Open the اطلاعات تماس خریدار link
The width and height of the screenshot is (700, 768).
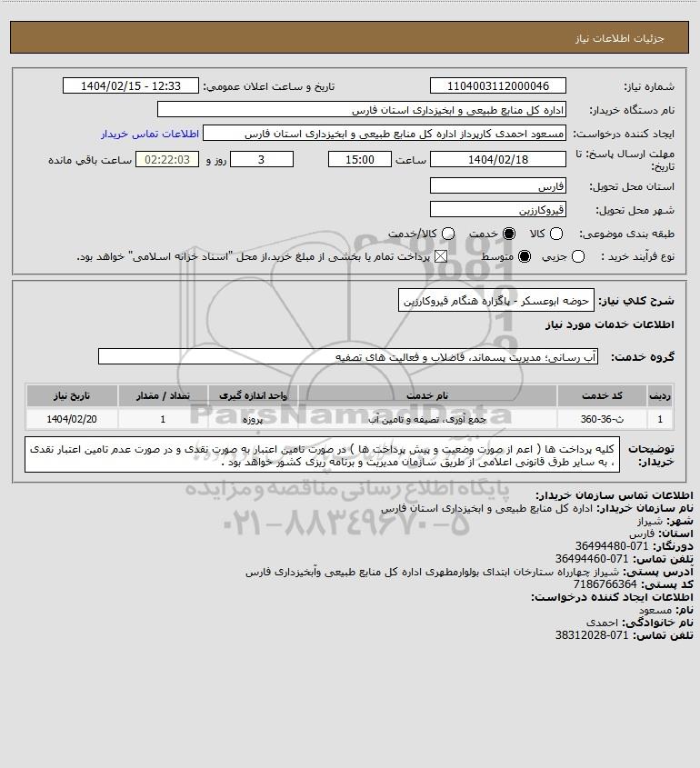tap(150, 134)
